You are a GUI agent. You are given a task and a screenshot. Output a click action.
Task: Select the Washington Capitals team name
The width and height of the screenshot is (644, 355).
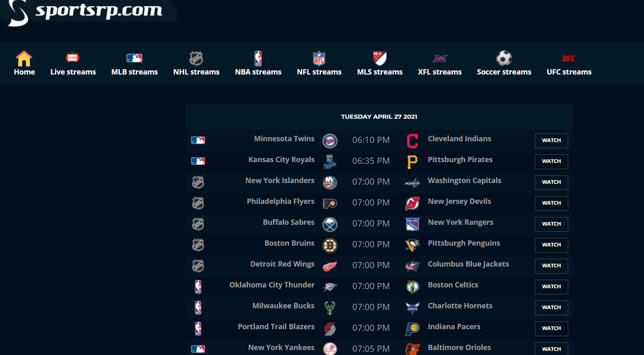[x=465, y=181]
